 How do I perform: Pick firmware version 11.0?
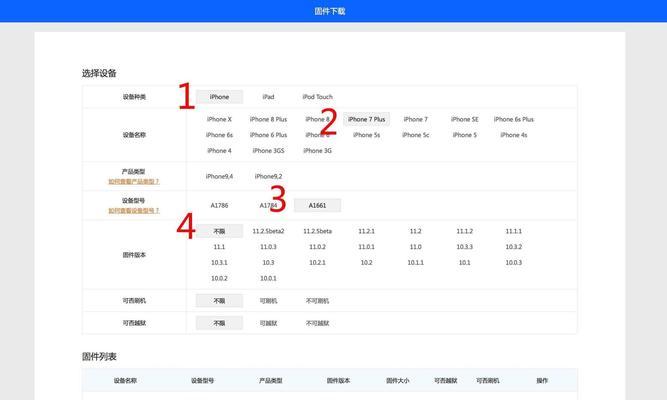pyautogui.click(x=416, y=247)
